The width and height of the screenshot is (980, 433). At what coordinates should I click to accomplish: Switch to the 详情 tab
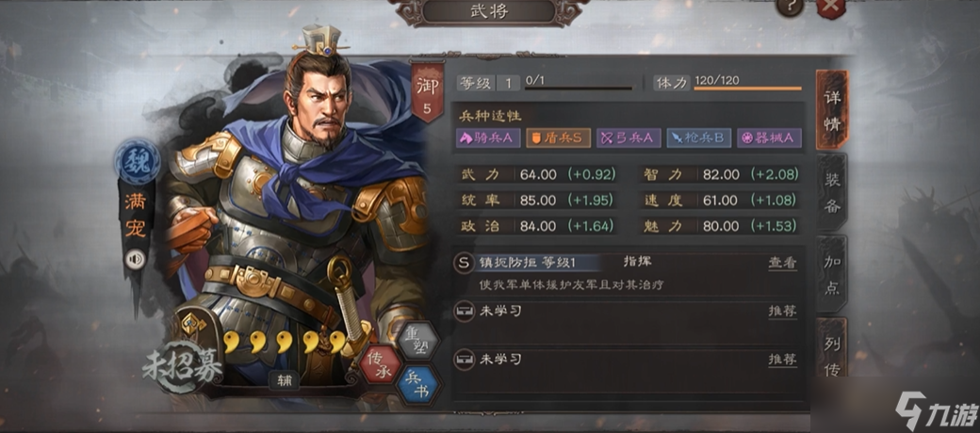click(832, 110)
